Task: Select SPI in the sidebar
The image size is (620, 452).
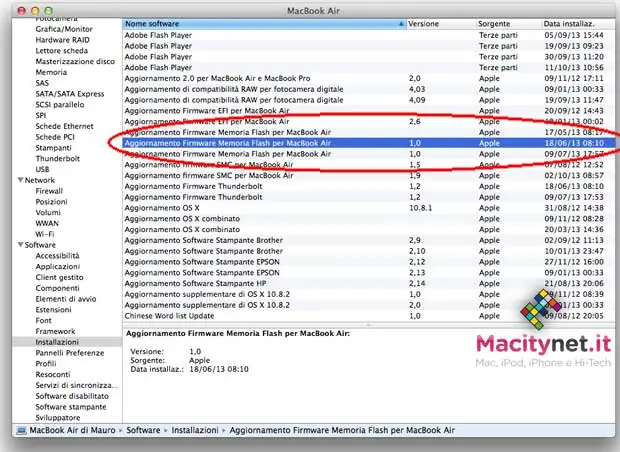Action: (41, 115)
